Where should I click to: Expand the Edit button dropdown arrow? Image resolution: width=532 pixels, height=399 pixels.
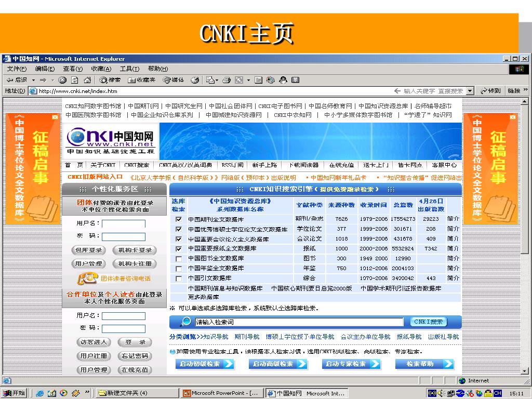pos(248,81)
